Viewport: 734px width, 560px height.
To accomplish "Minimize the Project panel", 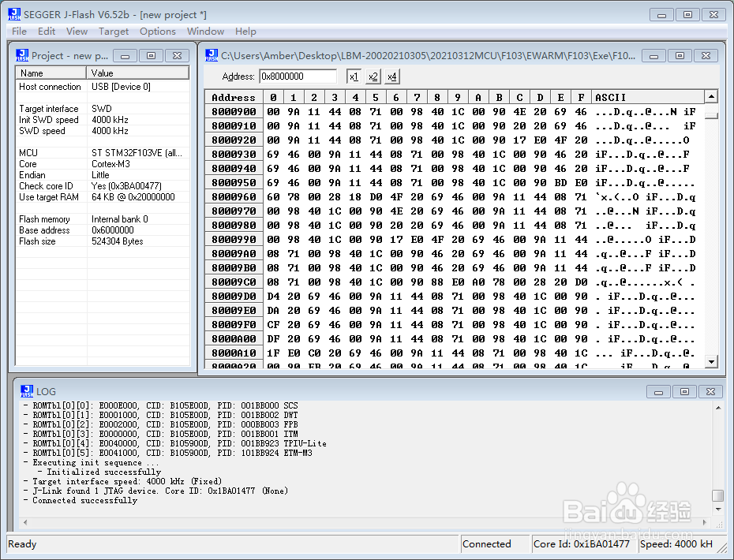I will (125, 56).
